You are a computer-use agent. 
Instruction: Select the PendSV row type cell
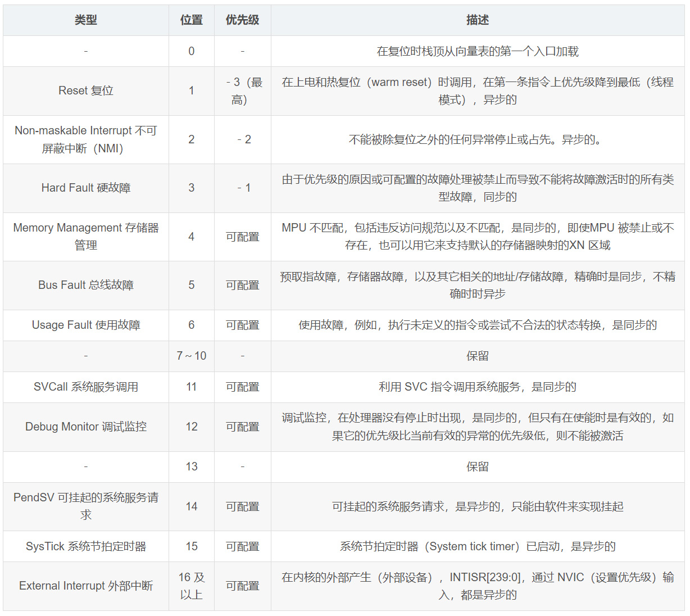coord(86,506)
